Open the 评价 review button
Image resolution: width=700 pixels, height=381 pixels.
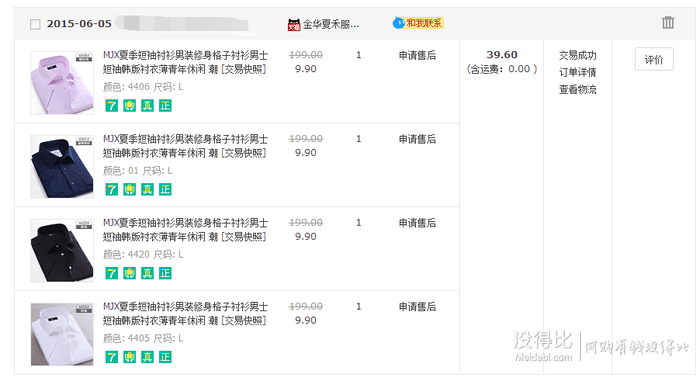(654, 59)
